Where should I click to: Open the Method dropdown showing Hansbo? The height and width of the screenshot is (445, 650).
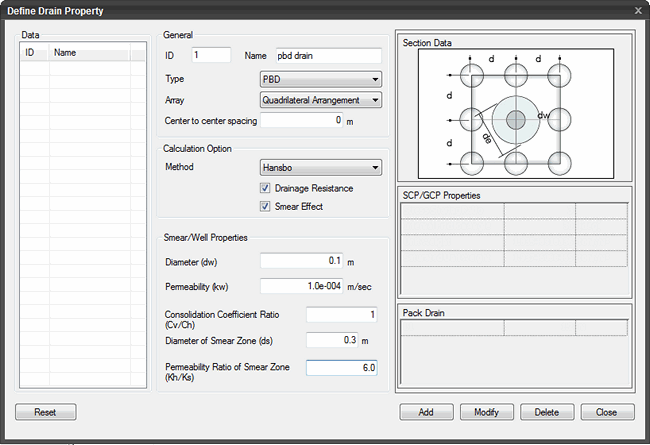click(x=320, y=168)
